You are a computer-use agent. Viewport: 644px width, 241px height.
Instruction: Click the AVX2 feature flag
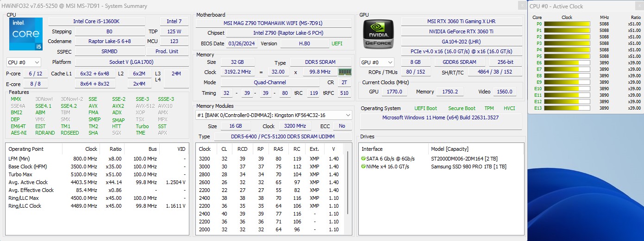click(118, 106)
